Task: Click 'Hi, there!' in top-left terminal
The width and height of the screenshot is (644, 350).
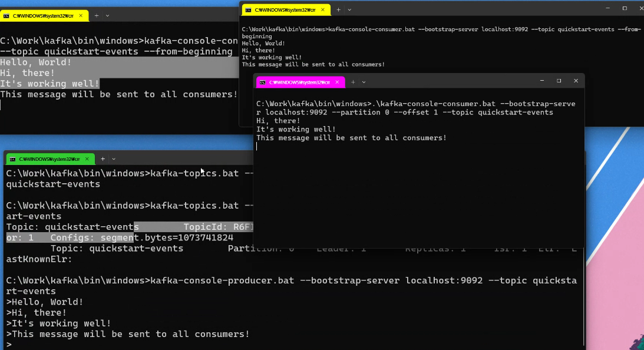Action: [x=27, y=72]
